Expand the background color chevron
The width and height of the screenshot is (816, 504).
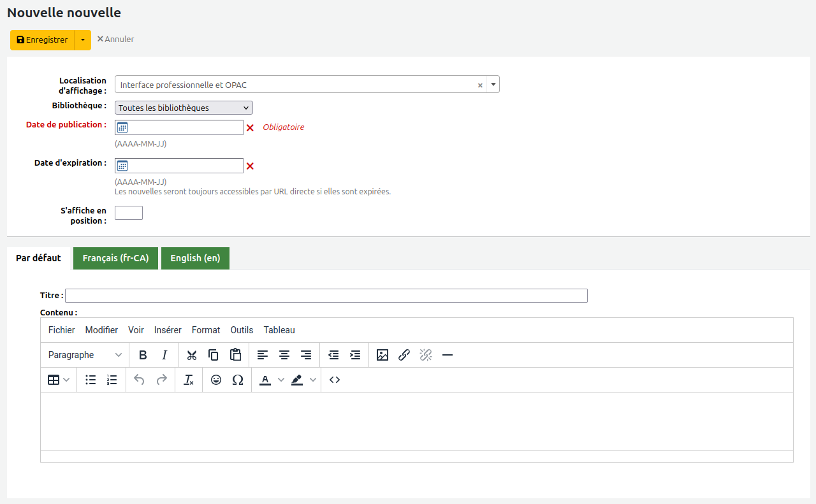[313, 380]
